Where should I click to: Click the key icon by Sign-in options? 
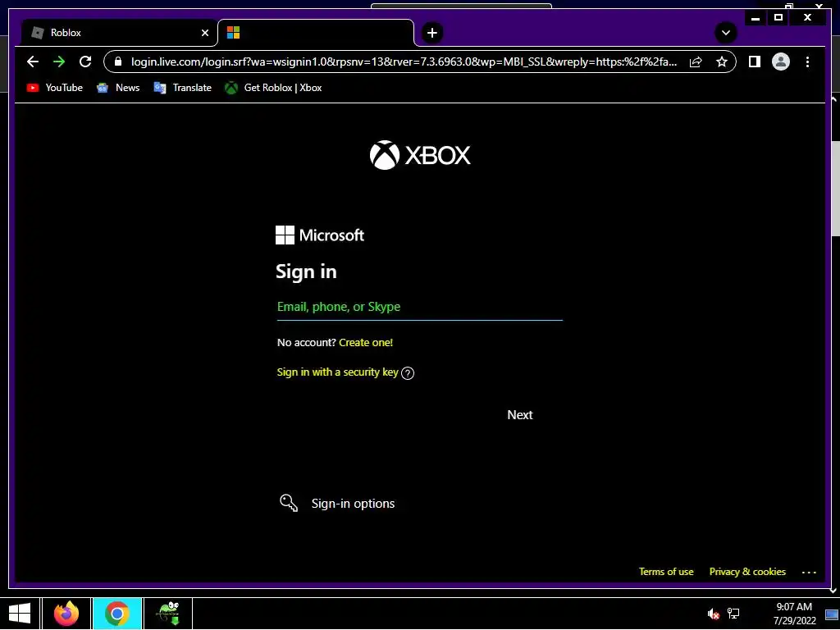(289, 503)
